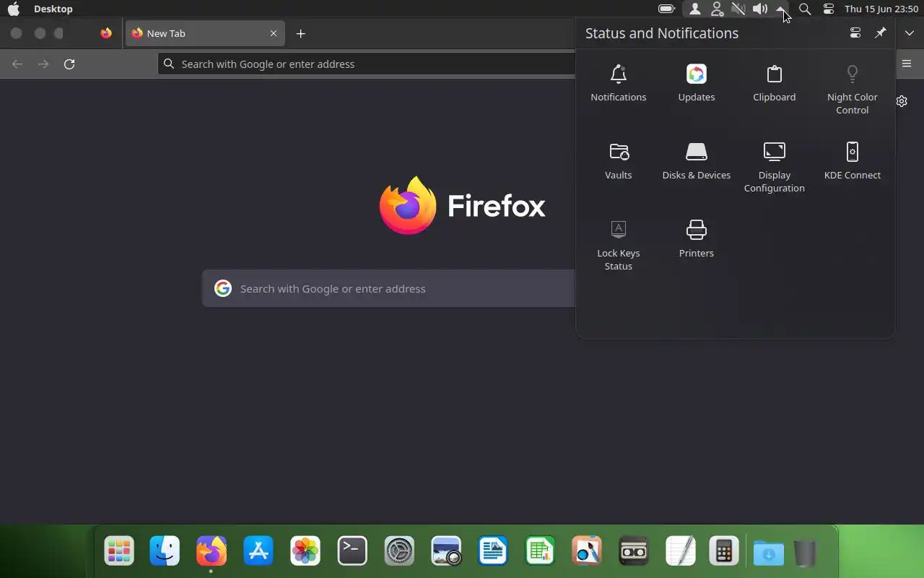
Task: Go back in Firefox
Action: point(17,64)
